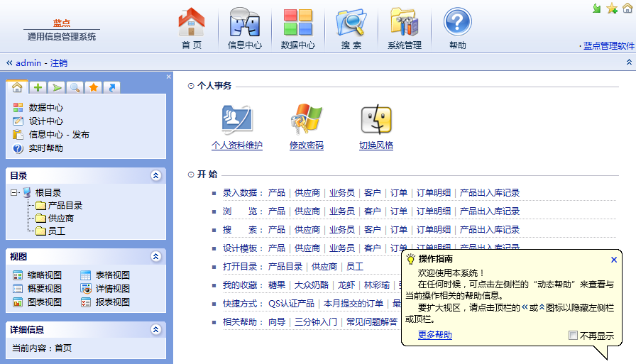
Task: Collapse the 目录 panel
Action: 155,175
